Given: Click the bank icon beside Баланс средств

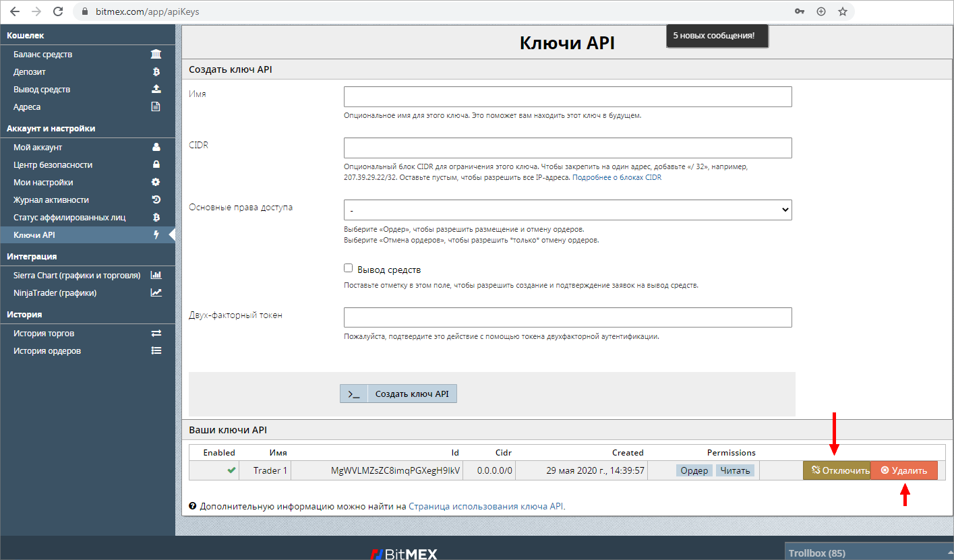Looking at the screenshot, I should point(156,55).
